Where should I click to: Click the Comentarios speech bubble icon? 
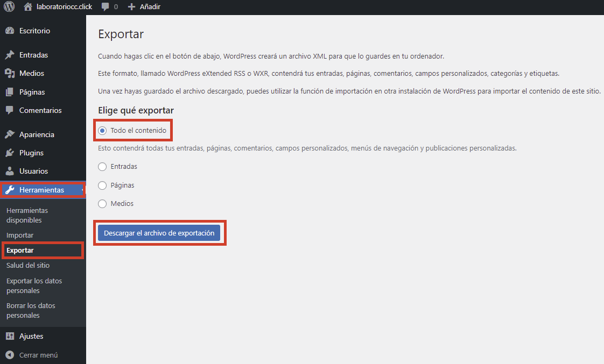(10, 110)
